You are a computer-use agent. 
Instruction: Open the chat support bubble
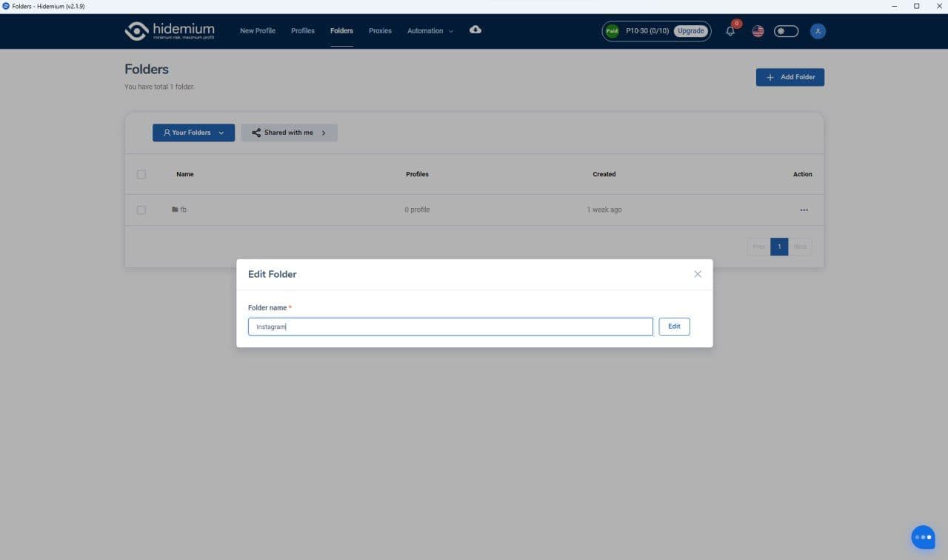click(923, 537)
